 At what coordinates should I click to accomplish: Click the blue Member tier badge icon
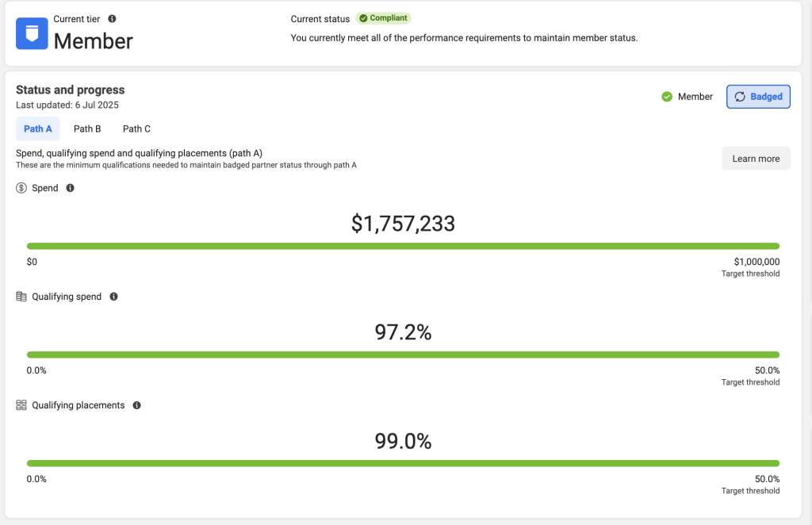pyautogui.click(x=32, y=33)
